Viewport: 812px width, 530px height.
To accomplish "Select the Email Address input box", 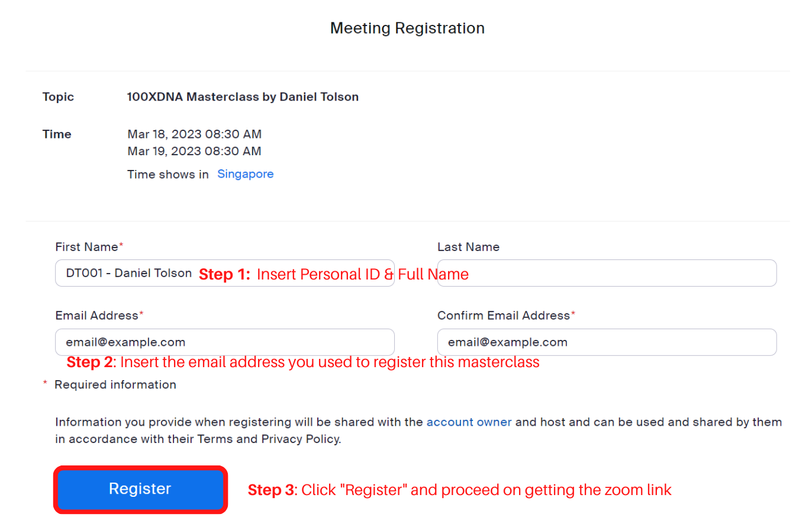I will 224,342.
